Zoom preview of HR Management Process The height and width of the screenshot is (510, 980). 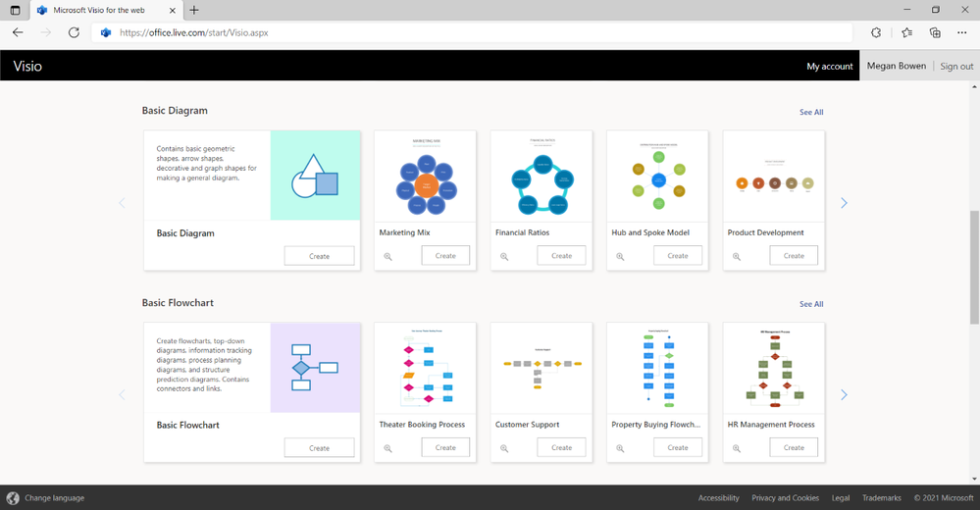pyautogui.click(x=737, y=448)
